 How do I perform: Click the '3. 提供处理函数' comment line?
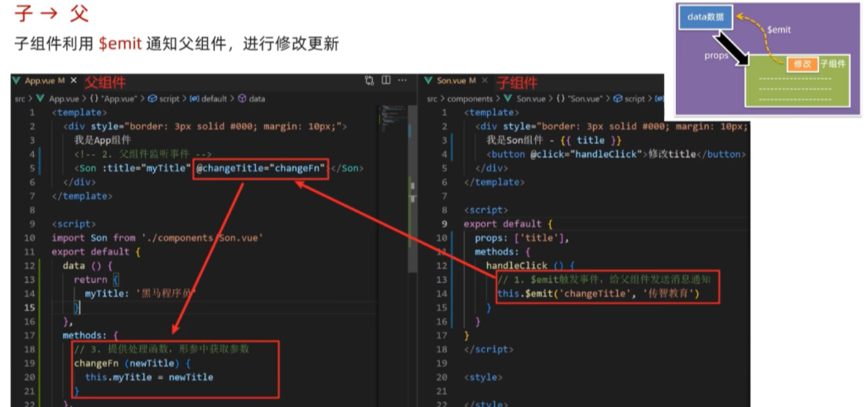click(162, 349)
